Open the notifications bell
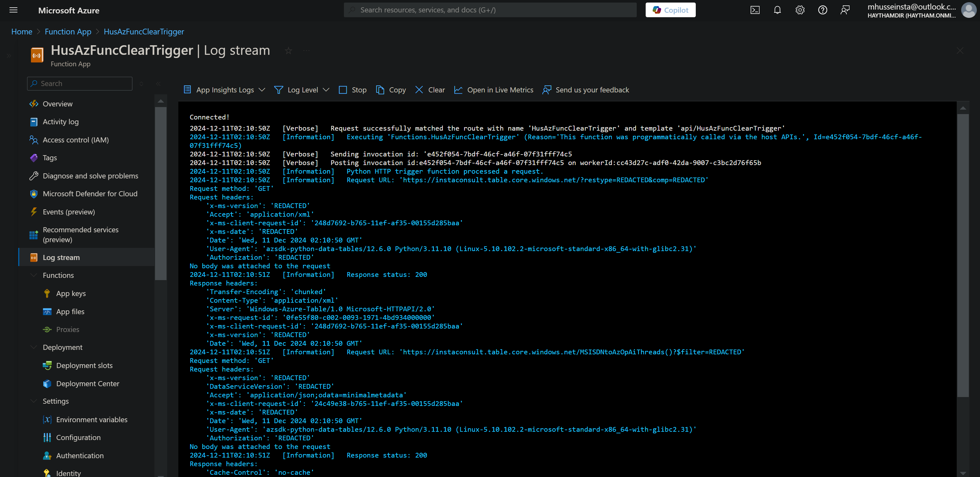This screenshot has height=477, width=980. coord(777,10)
